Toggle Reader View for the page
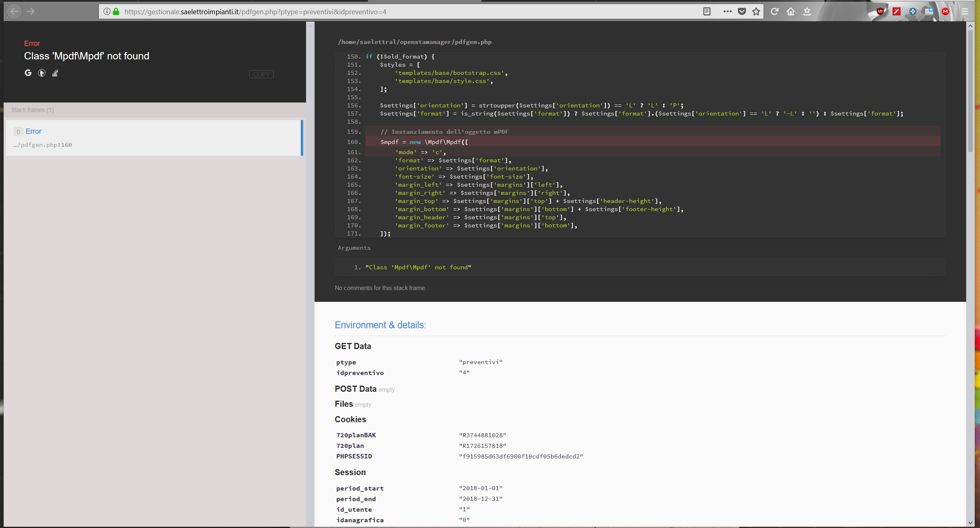The image size is (980, 528). [x=707, y=11]
